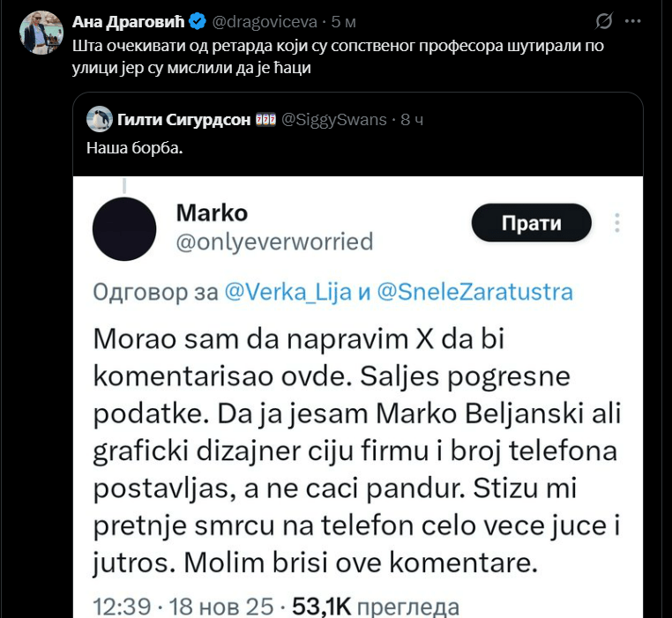Viewport: 672px width, 618px height.
Task: Click the Grok slashed-circle icon
Action: click(604, 21)
